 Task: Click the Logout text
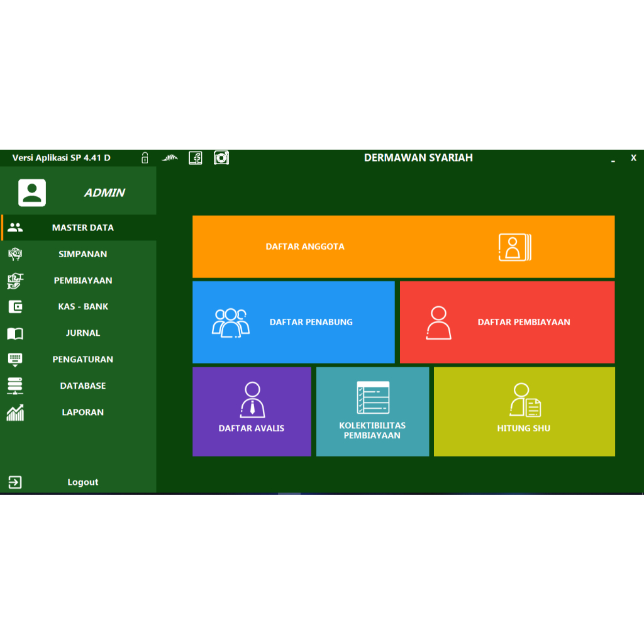click(83, 482)
